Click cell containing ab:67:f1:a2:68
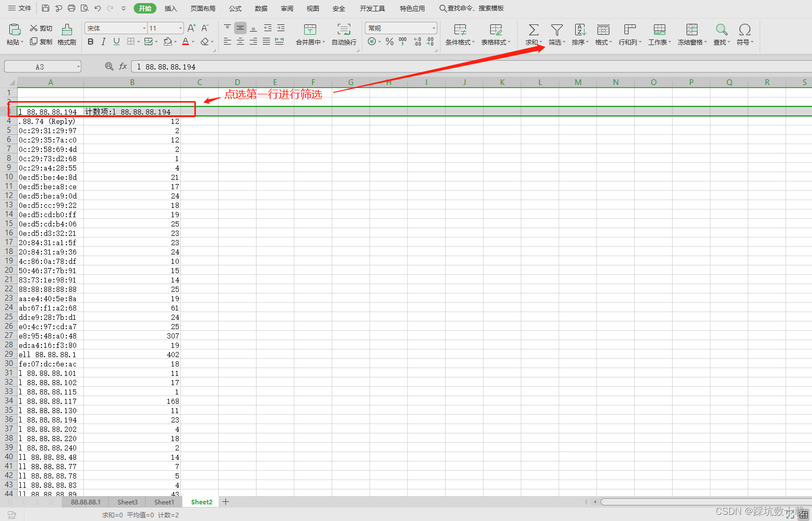This screenshot has height=521, width=812. [x=50, y=308]
